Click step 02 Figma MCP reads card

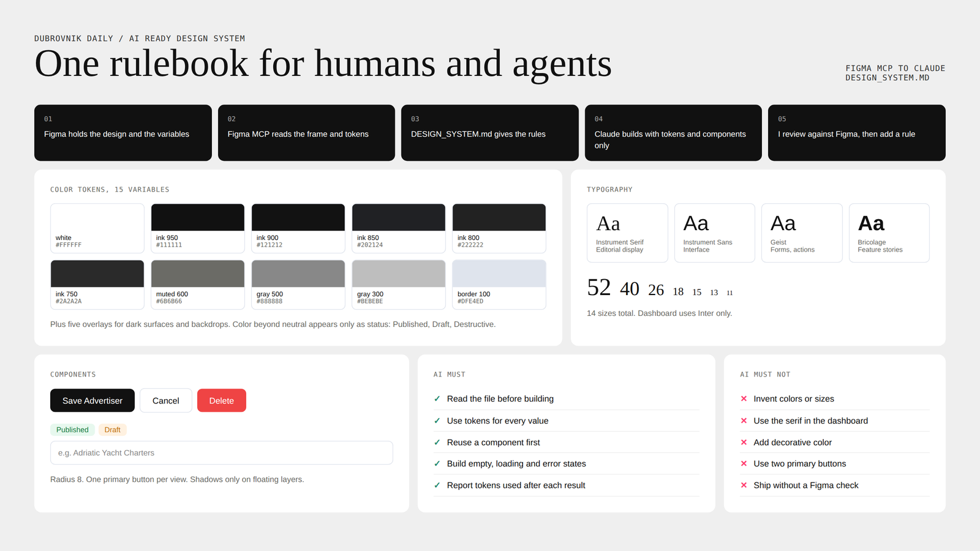click(306, 133)
